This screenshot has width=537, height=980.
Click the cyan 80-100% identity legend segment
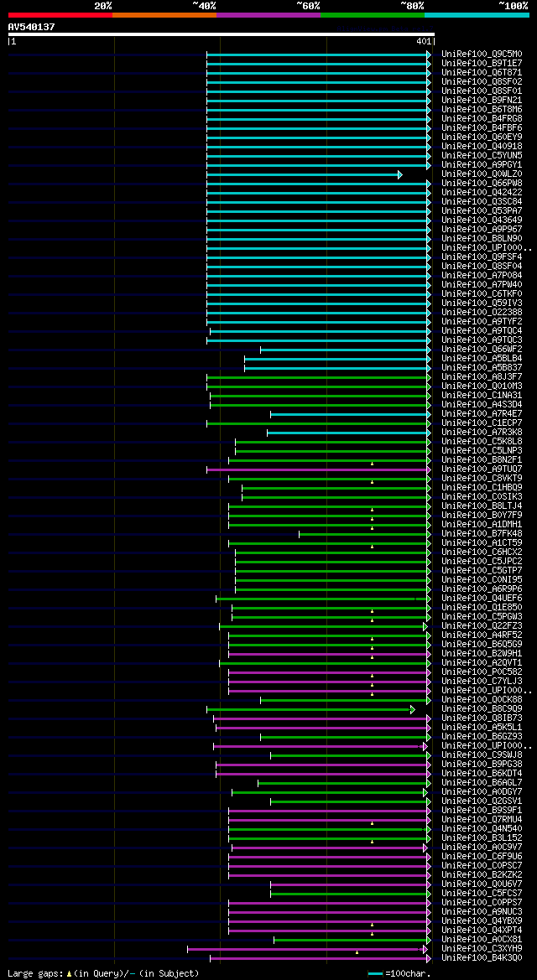point(477,14)
